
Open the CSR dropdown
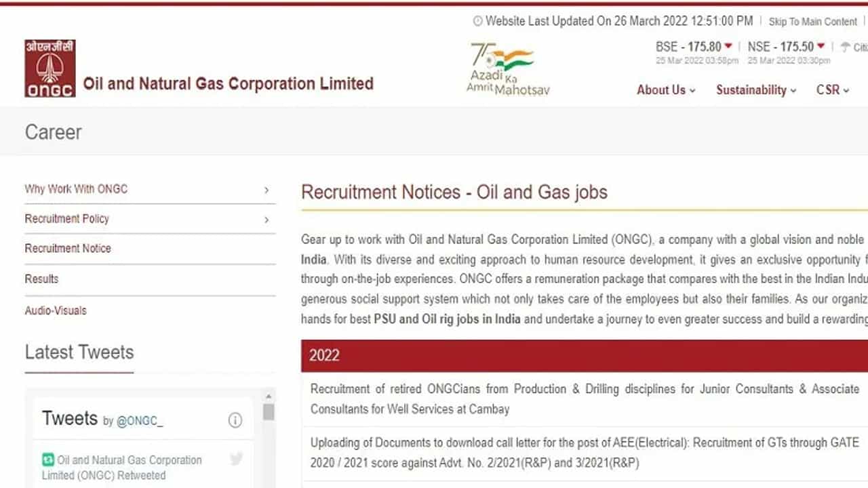pos(832,90)
